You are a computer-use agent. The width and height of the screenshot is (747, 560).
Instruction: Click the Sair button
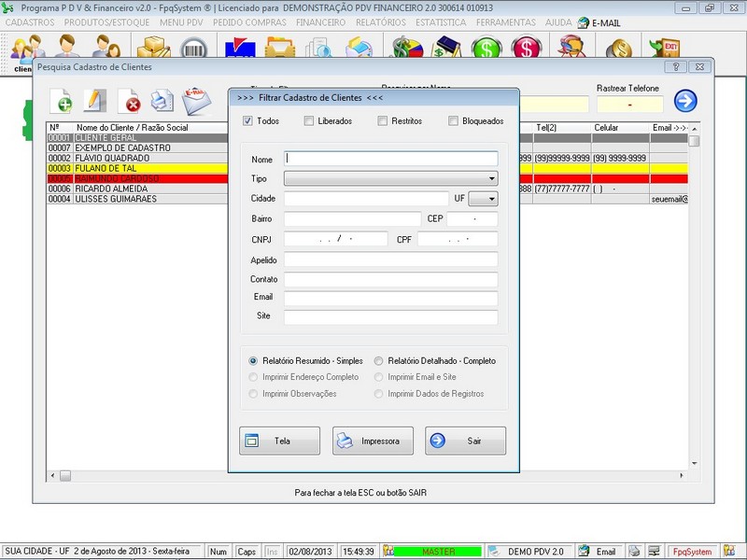[465, 441]
